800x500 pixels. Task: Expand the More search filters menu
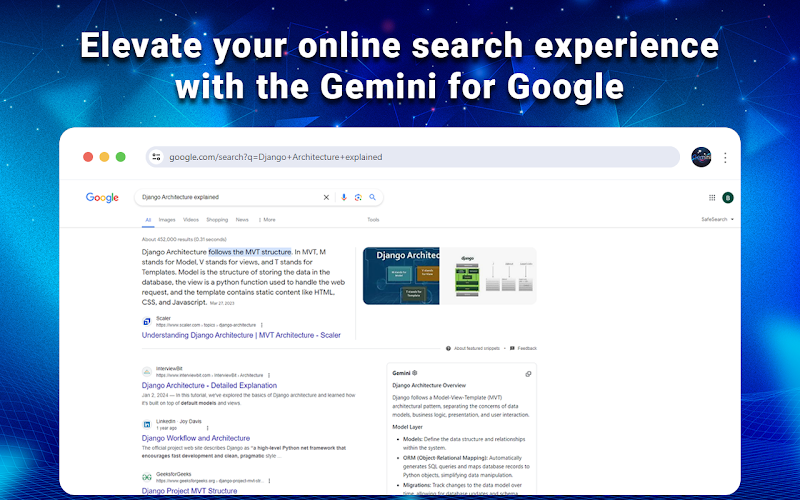pyautogui.click(x=267, y=220)
